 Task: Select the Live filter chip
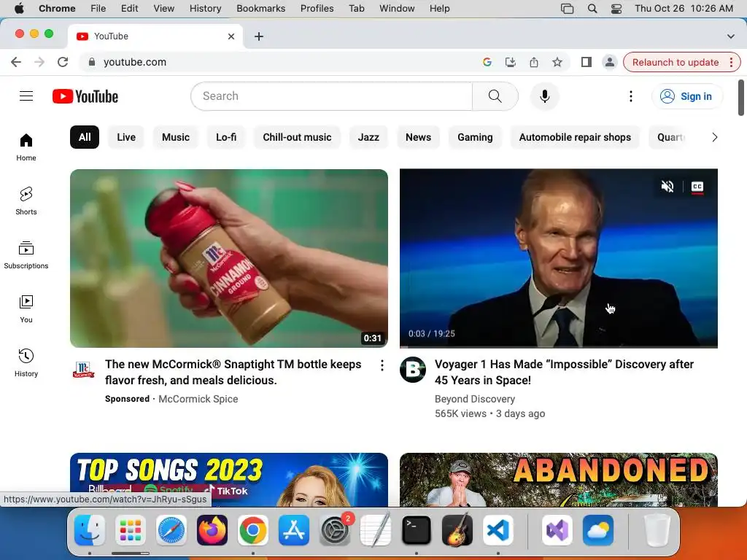coord(126,137)
